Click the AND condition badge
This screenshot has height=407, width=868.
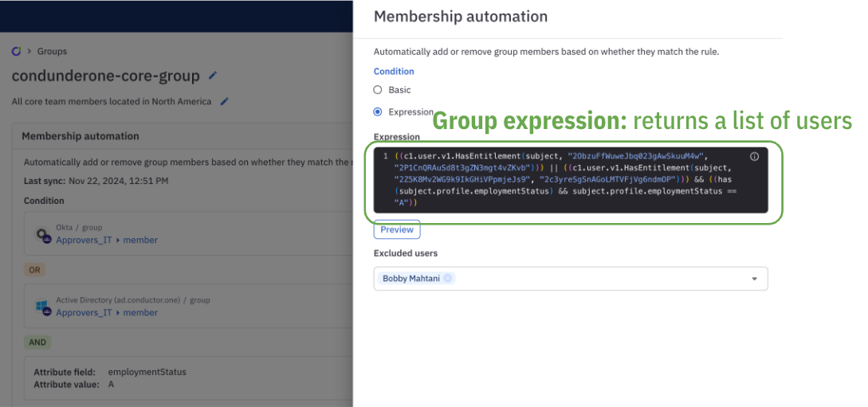click(37, 342)
